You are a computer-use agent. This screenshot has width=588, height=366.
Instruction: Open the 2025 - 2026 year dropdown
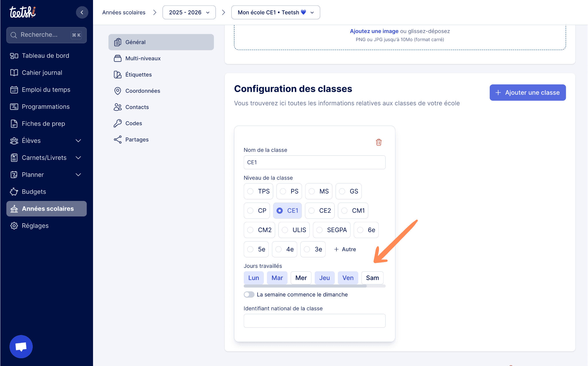click(x=189, y=12)
